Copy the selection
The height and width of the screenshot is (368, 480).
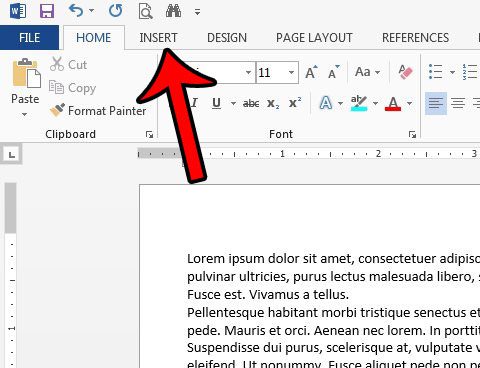pos(72,88)
